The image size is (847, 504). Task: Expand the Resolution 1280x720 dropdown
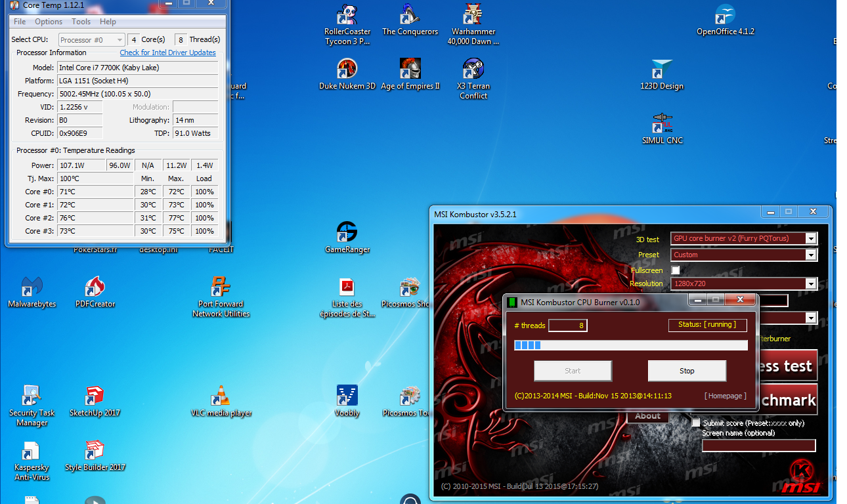[811, 283]
